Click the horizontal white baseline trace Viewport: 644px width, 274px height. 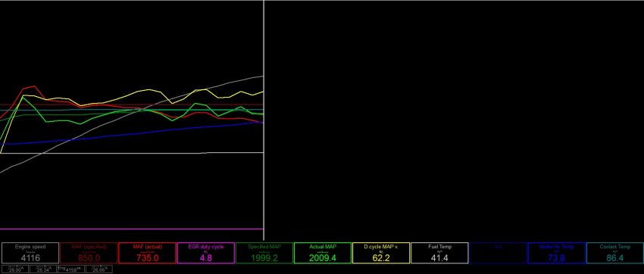coord(131,153)
